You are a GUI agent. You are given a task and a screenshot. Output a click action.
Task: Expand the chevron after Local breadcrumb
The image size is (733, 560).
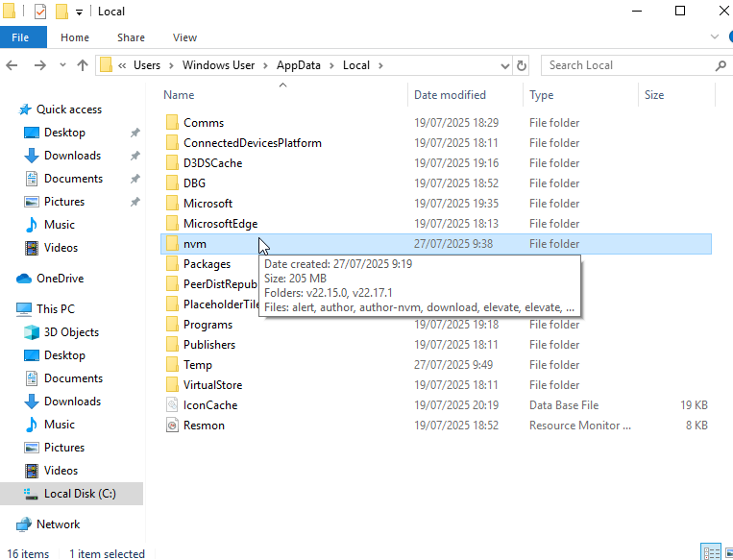coord(380,65)
